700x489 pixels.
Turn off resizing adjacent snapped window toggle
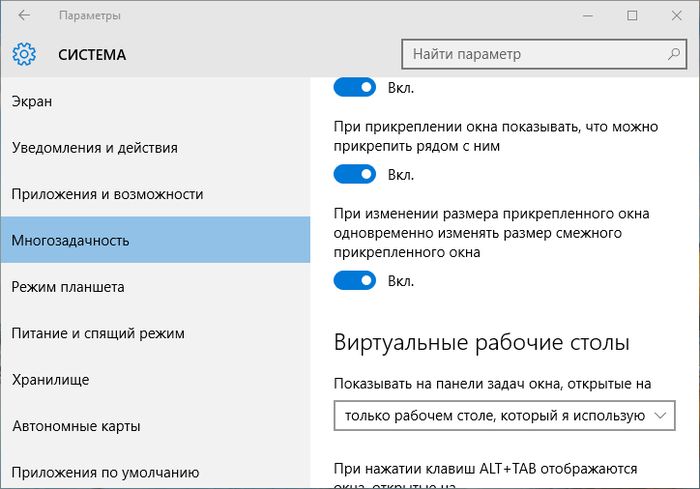(x=354, y=282)
